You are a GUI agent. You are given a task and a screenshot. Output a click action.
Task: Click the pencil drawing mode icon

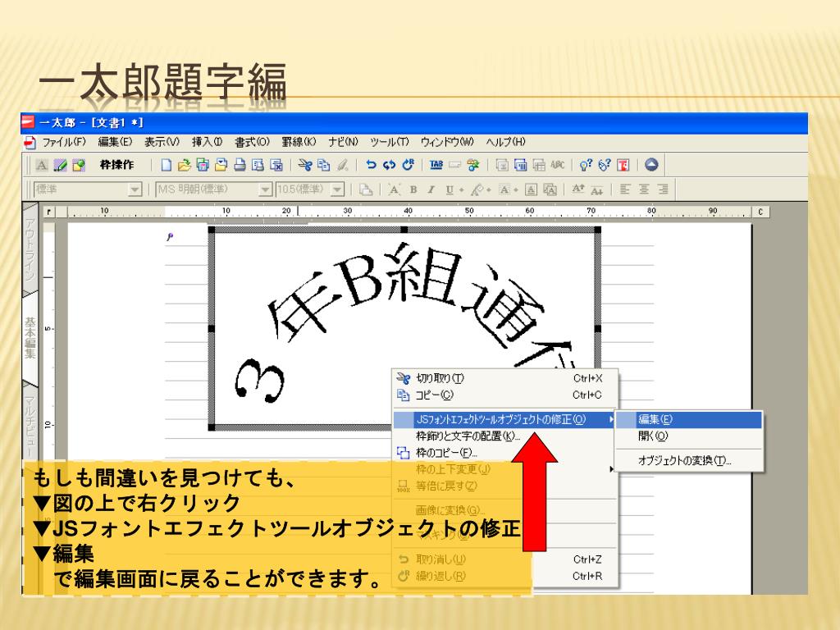(x=60, y=165)
